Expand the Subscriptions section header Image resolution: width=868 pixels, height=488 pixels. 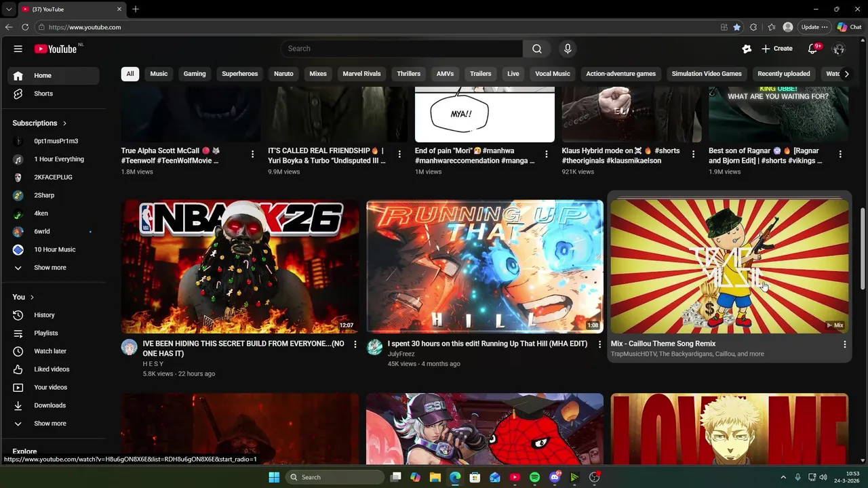pyautogui.click(x=40, y=123)
